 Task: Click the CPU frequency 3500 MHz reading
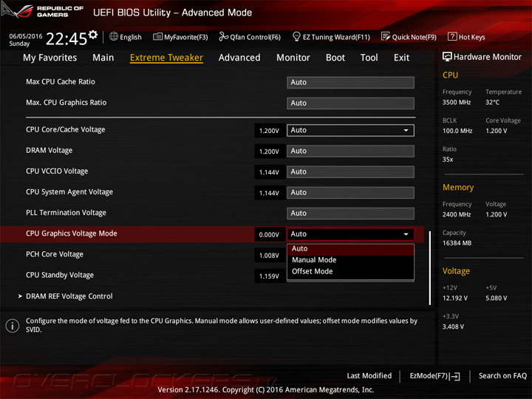[x=457, y=102]
